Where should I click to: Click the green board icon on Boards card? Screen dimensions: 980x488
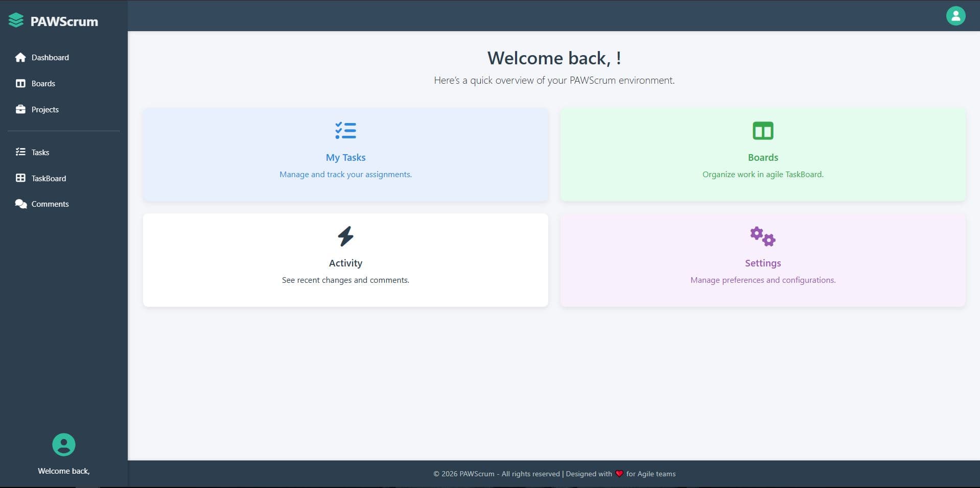762,130
